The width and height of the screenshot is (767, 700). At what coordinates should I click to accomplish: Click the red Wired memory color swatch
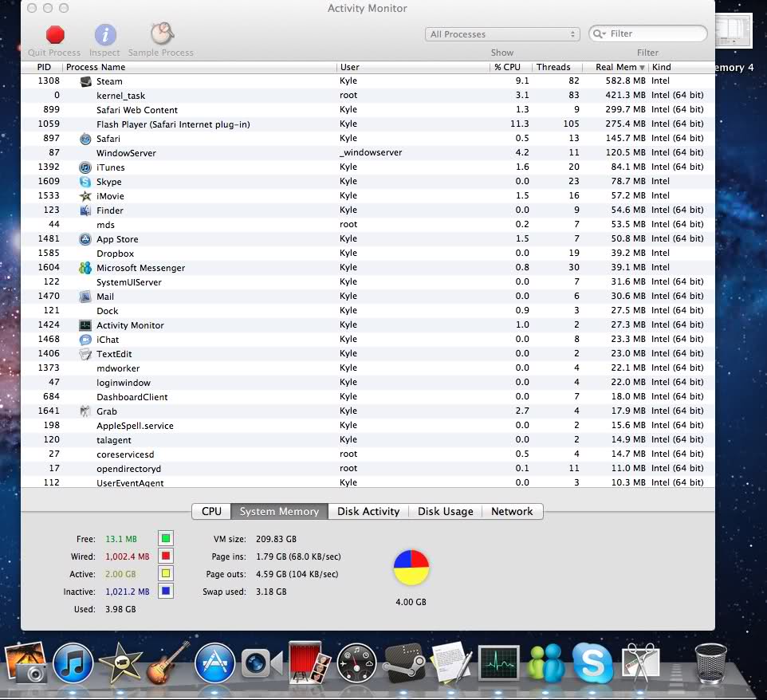click(166, 556)
